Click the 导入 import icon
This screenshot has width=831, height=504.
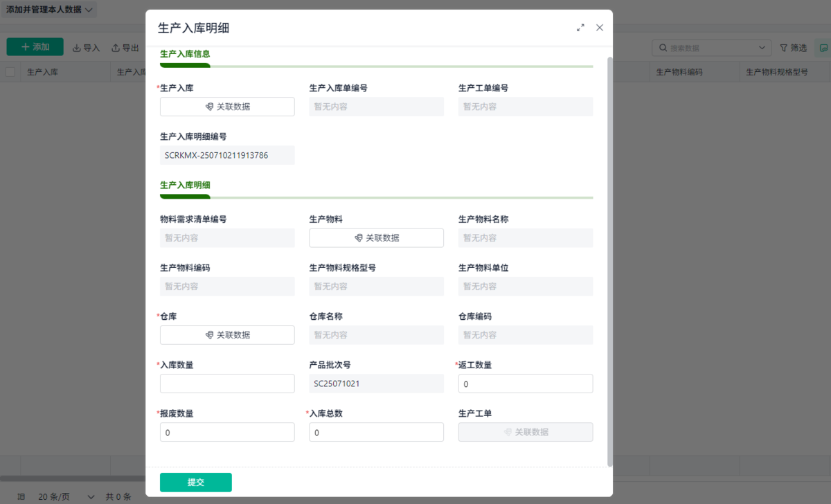(x=77, y=48)
